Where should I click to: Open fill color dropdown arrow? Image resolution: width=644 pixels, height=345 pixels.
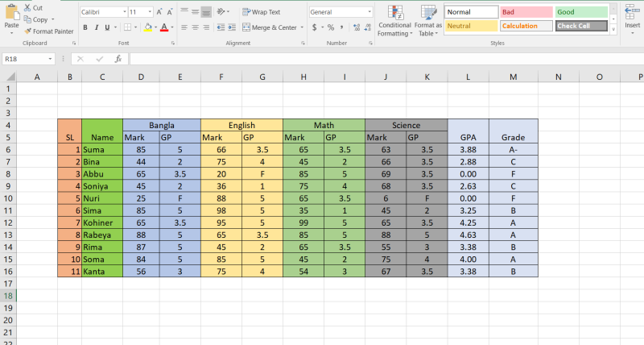click(155, 27)
